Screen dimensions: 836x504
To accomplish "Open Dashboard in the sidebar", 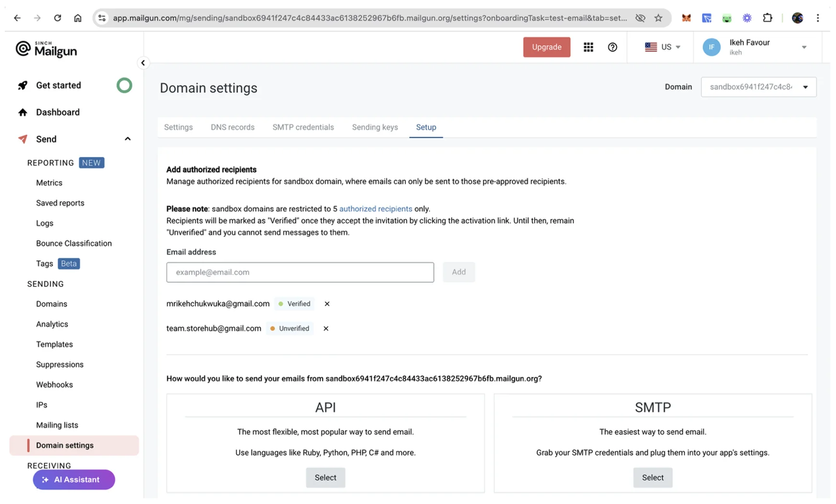I will (58, 113).
